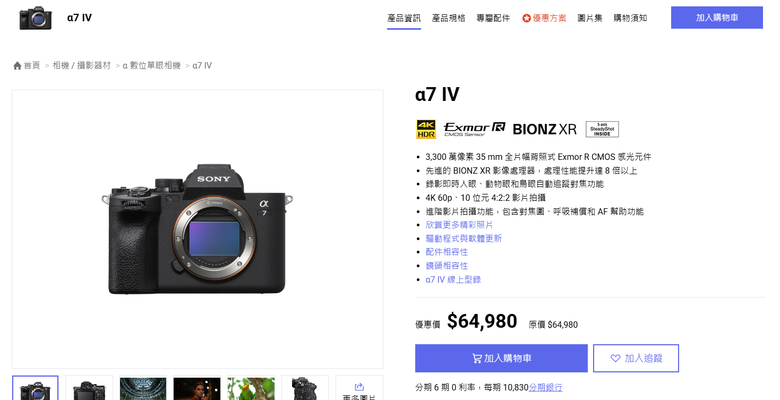The width and height of the screenshot is (780, 400).
Task: Select the first front-view camera thumbnail
Action: (35, 388)
